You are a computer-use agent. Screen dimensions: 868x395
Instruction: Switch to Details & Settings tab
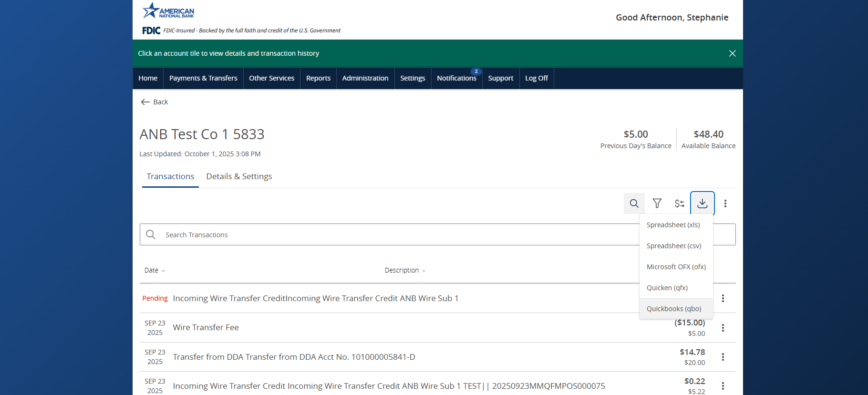coord(239,176)
